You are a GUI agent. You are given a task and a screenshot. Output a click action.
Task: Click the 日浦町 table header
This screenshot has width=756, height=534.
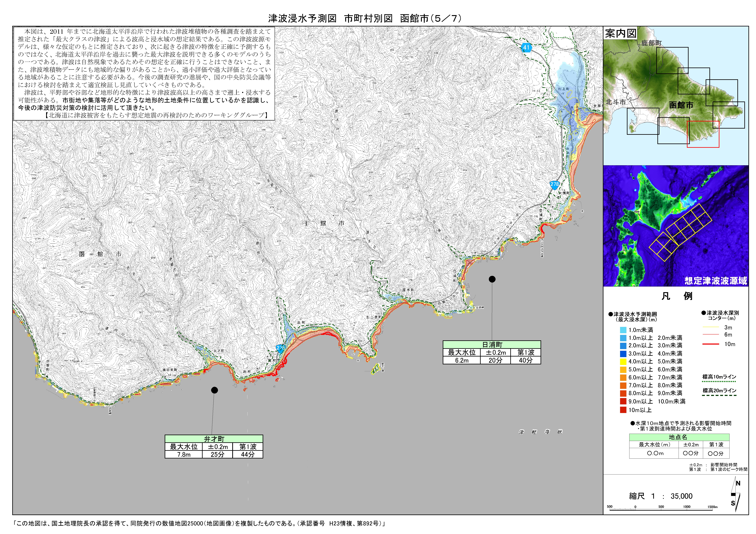click(x=492, y=344)
